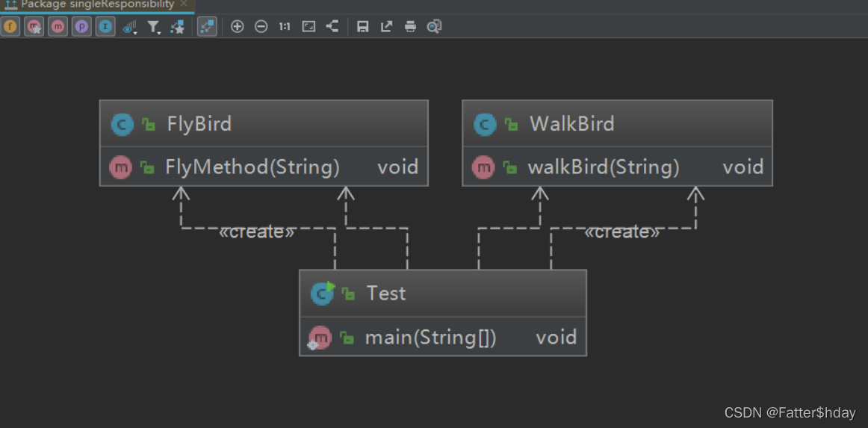This screenshot has height=428, width=868.
Task: Click the void return type of main
Action: pyautogui.click(x=557, y=337)
